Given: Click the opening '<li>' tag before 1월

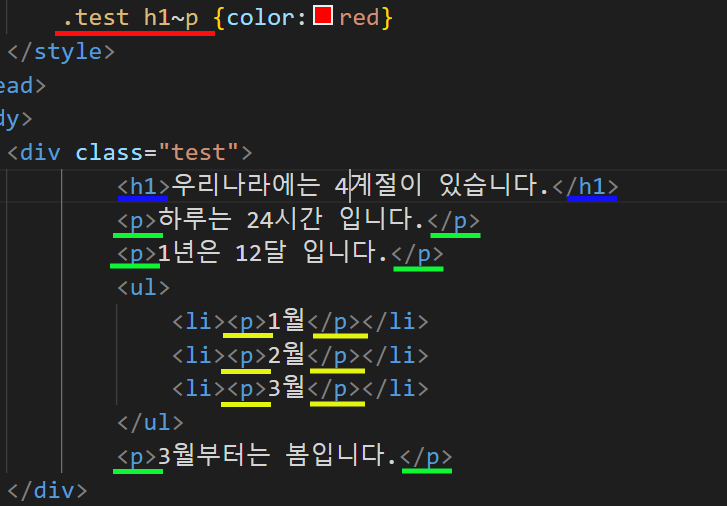Looking at the screenshot, I should [x=198, y=321].
